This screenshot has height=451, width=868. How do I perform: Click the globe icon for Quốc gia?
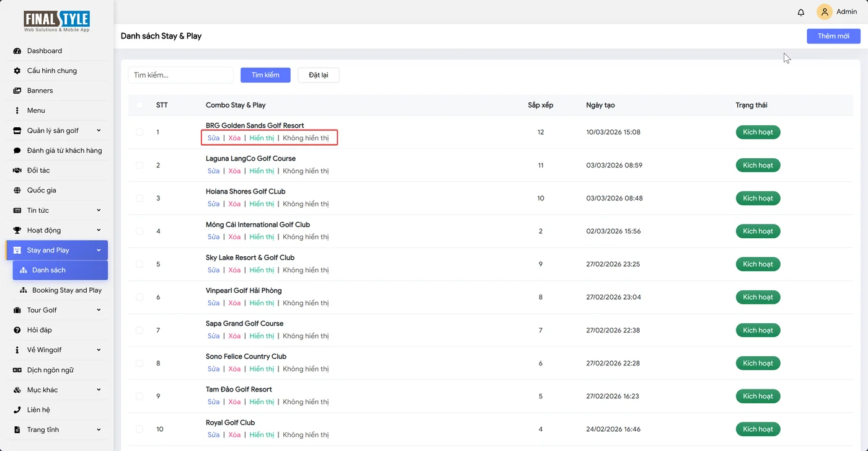17,190
